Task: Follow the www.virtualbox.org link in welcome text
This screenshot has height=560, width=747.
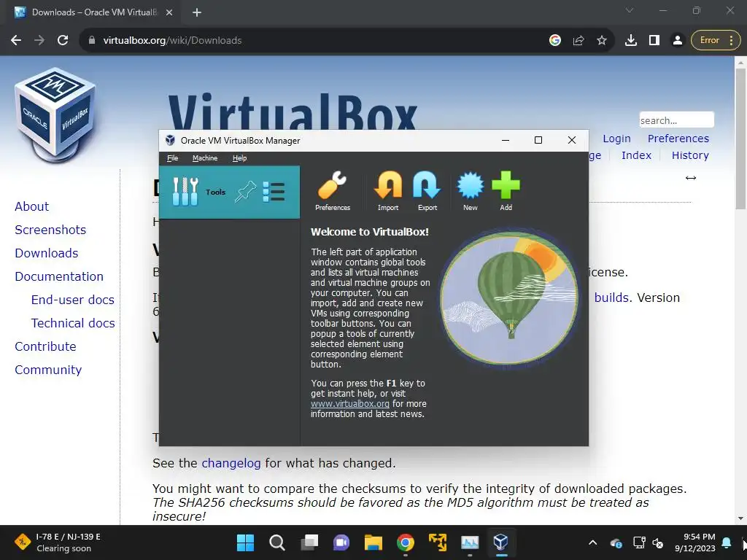Action: 350,404
